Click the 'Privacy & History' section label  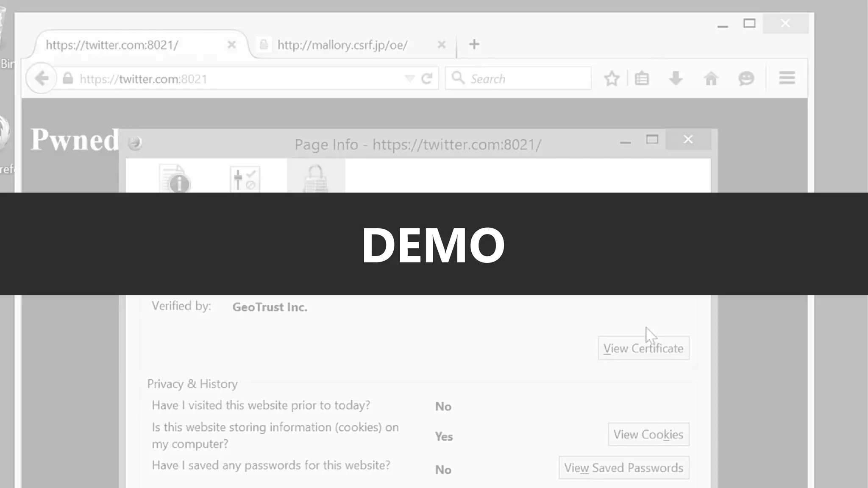[192, 384]
